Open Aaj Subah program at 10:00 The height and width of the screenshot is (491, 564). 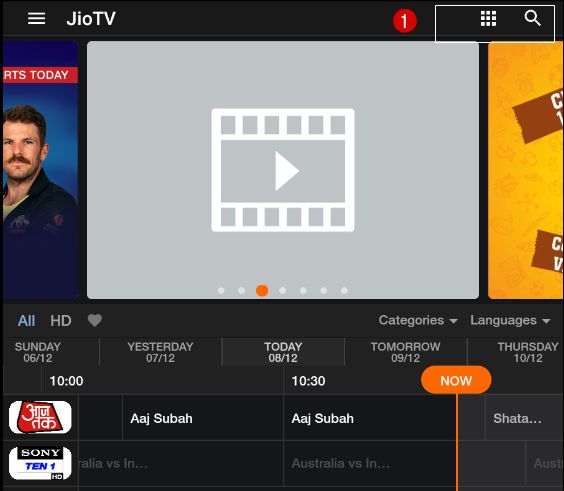pos(203,418)
